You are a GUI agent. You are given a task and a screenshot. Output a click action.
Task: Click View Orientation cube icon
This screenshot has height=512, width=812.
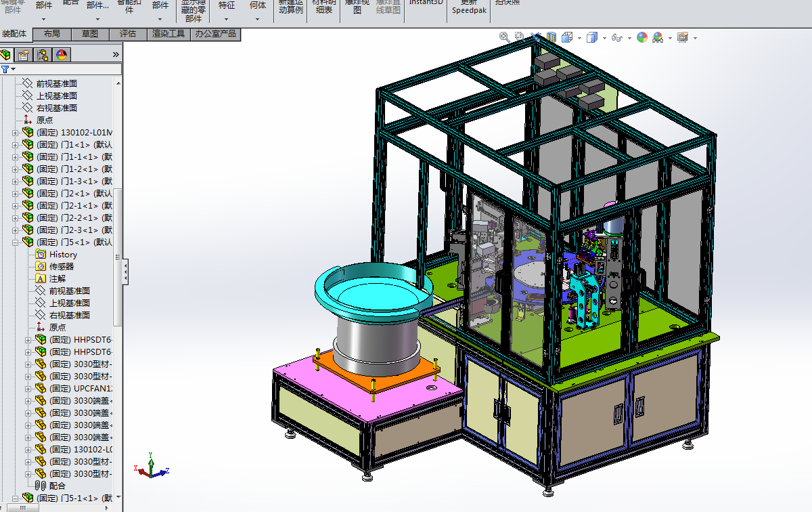click(567, 37)
